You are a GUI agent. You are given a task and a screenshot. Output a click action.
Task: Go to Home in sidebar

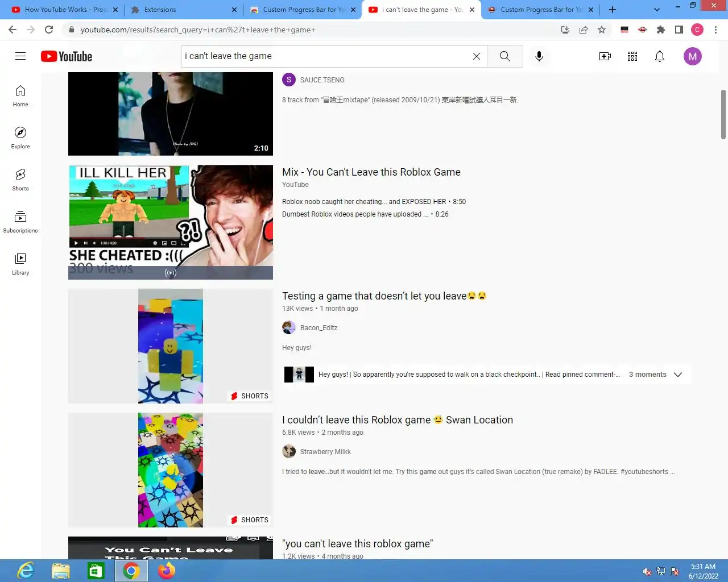click(20, 96)
